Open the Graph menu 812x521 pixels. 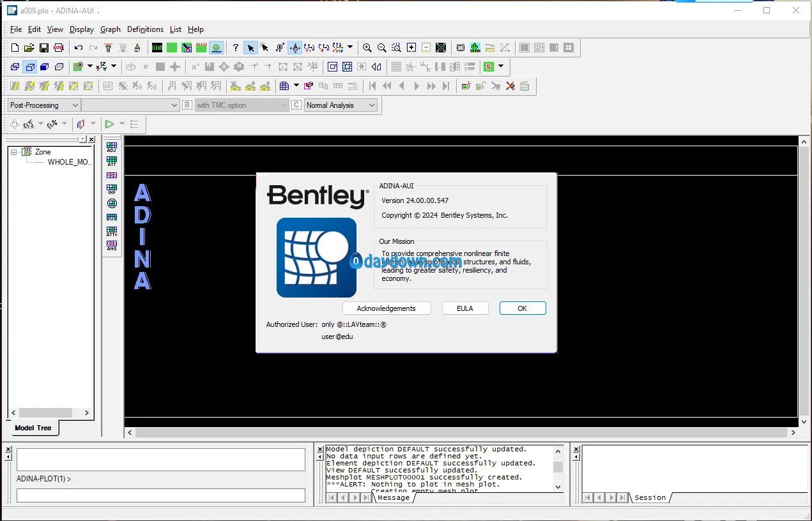(111, 29)
